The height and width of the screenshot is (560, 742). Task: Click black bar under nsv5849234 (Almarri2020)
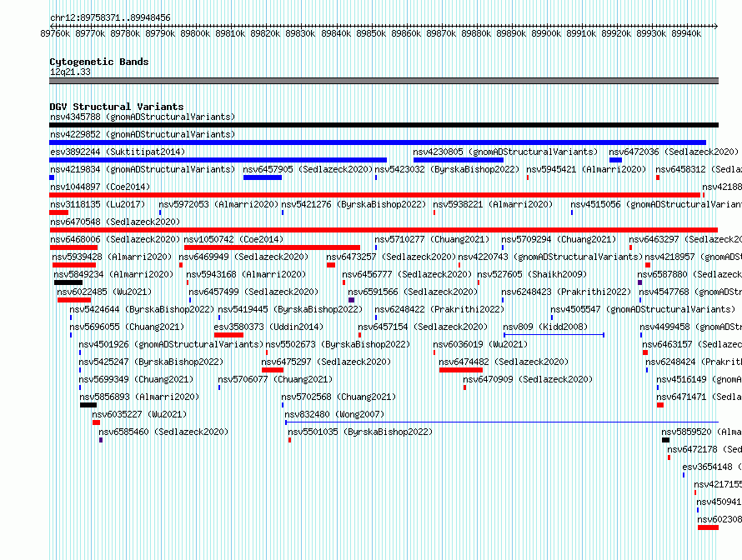(68, 282)
